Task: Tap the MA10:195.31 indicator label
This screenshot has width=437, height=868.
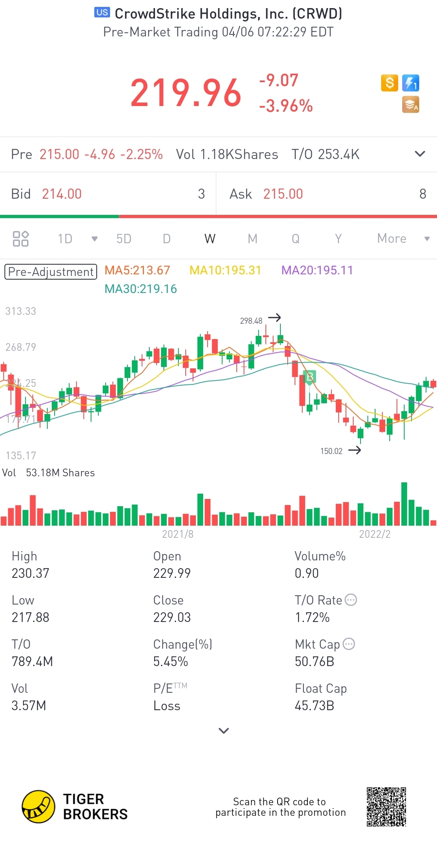Action: click(x=225, y=270)
